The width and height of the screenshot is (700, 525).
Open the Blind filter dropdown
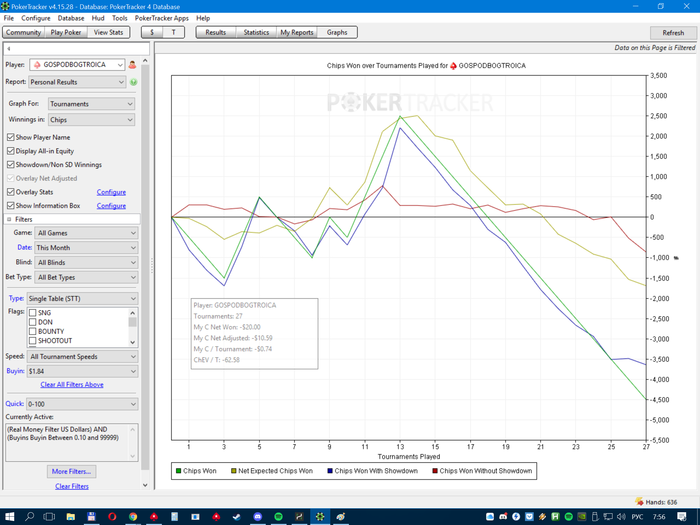(x=86, y=262)
